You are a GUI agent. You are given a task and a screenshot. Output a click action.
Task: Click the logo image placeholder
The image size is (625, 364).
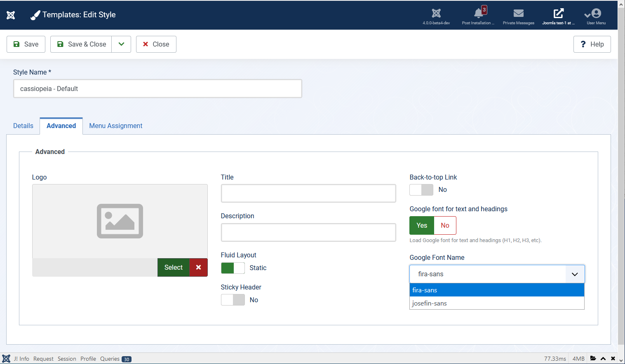click(x=120, y=221)
